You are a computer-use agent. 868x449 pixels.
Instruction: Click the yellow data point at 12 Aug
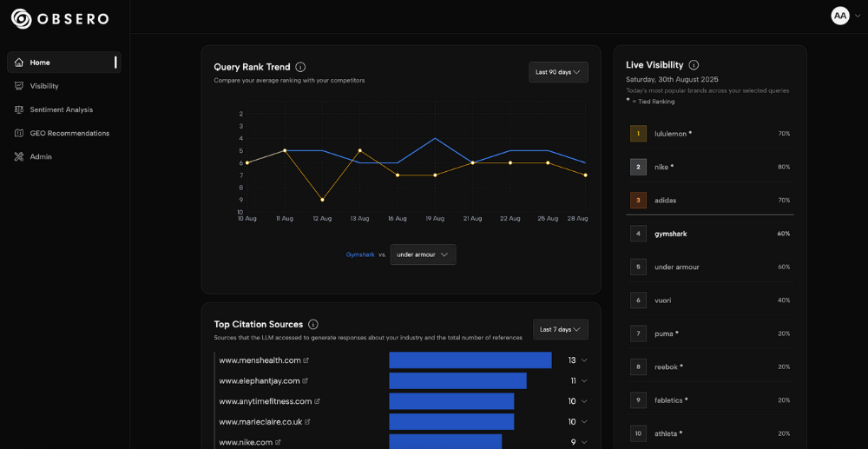(x=322, y=200)
